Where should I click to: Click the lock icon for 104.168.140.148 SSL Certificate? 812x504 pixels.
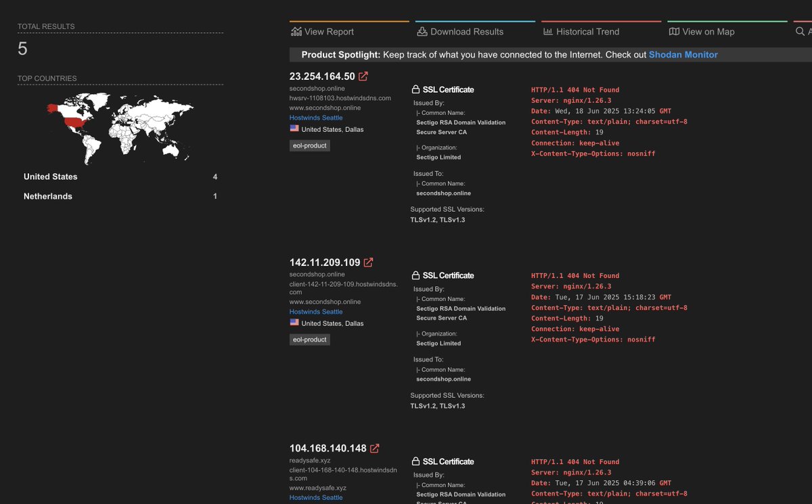(415, 461)
